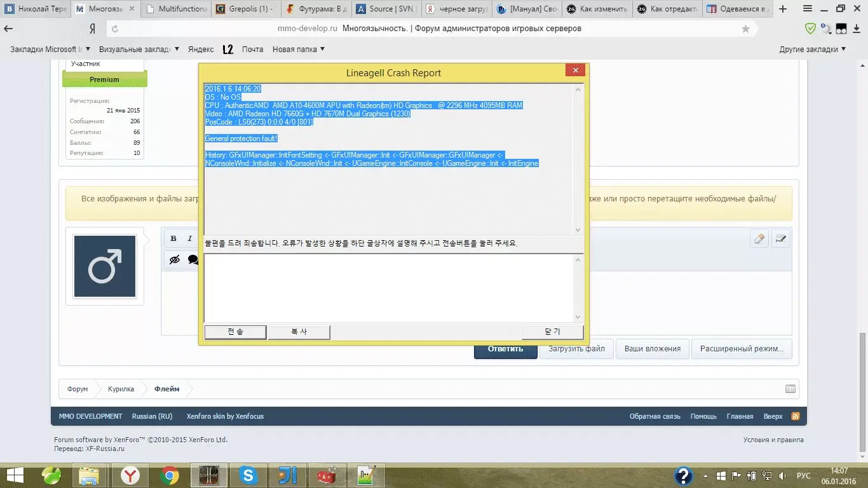
Task: Open the new-tab plus button
Action: 783,9
